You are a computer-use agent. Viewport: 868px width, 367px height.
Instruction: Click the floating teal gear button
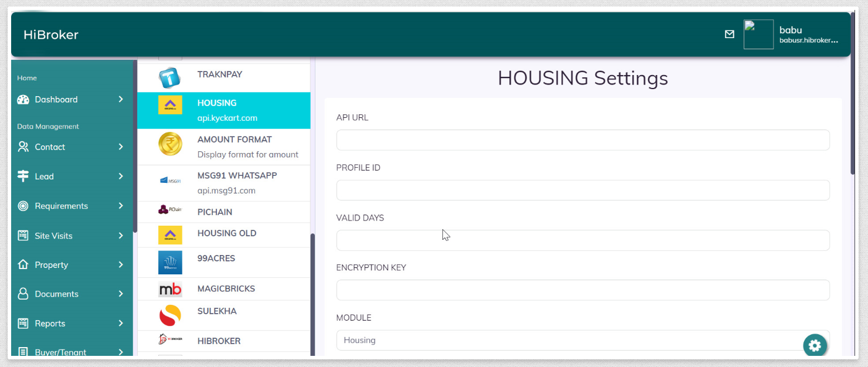click(x=815, y=345)
